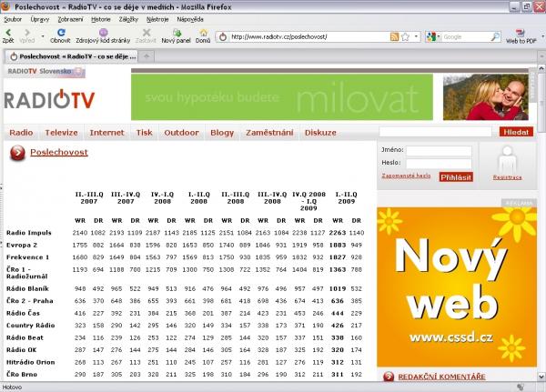
Task: Click the Zastavit stop icon
Action: [147, 33]
